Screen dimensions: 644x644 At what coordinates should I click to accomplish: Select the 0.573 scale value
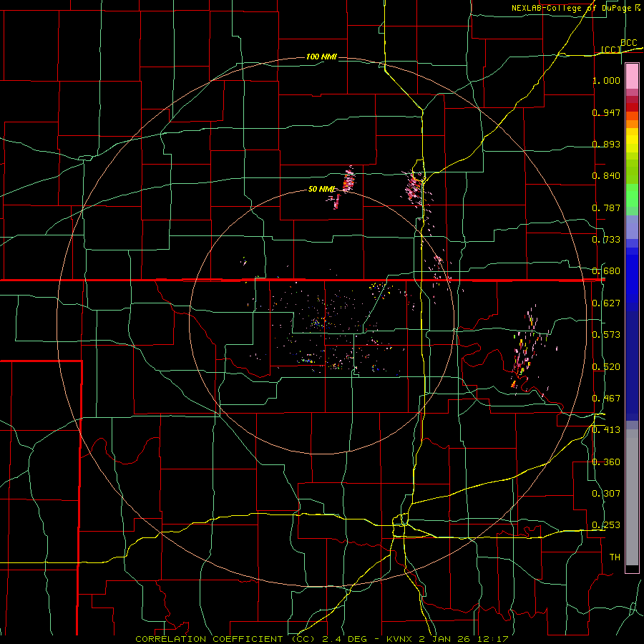(x=606, y=335)
